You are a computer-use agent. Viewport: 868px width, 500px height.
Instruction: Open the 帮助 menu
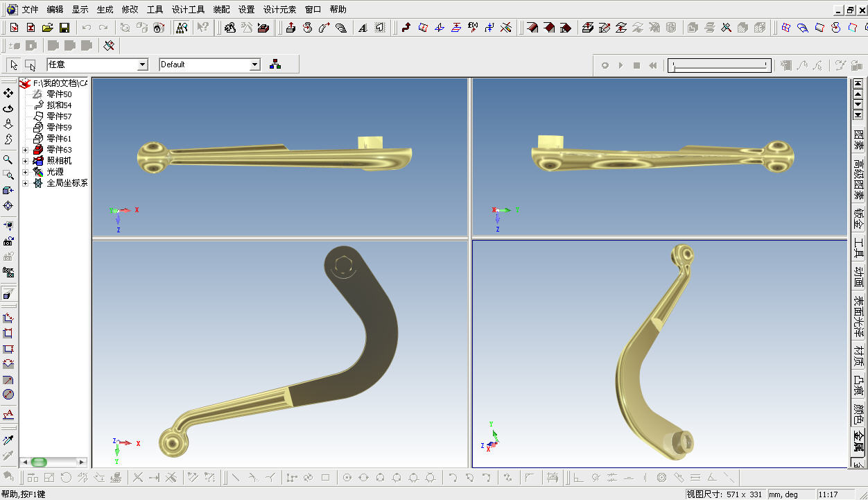click(x=338, y=10)
